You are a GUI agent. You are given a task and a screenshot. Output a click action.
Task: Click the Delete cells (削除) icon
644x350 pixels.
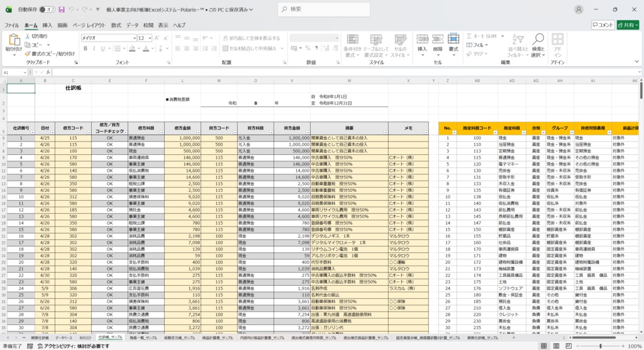click(438, 40)
